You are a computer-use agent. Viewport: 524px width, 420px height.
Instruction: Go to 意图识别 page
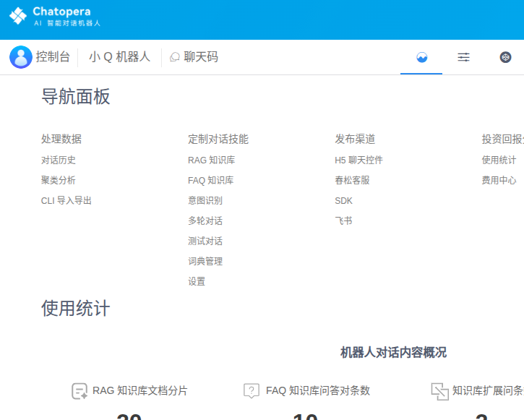pyautogui.click(x=205, y=200)
